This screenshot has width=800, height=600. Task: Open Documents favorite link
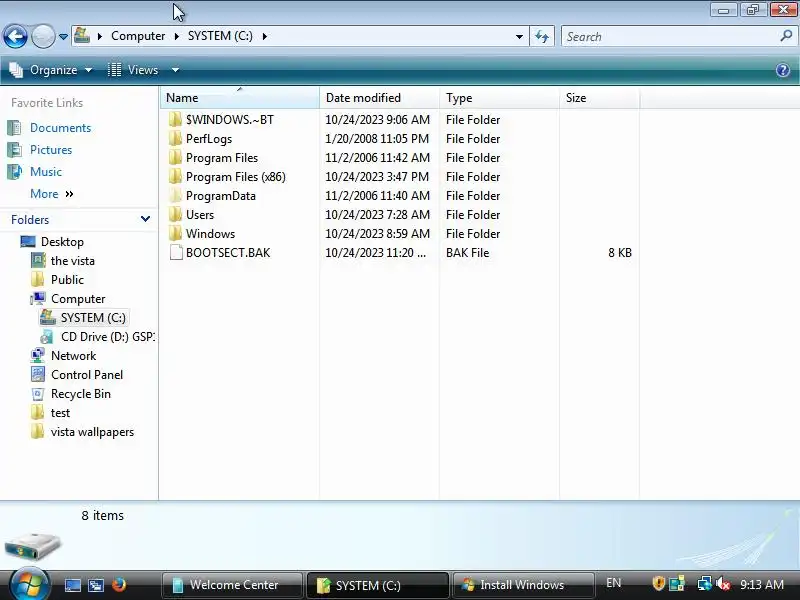(x=60, y=128)
